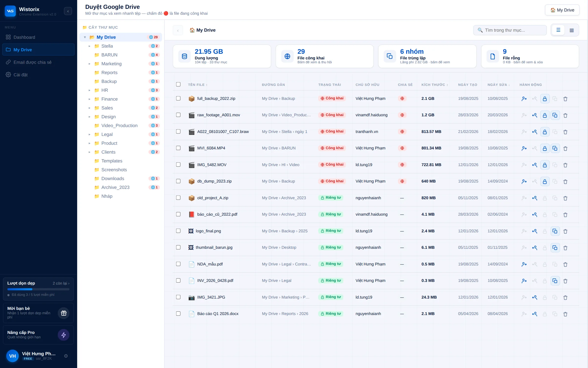Select My Drive in sidebar menu
Viewport: 588px width, 368px height.
tap(38, 50)
